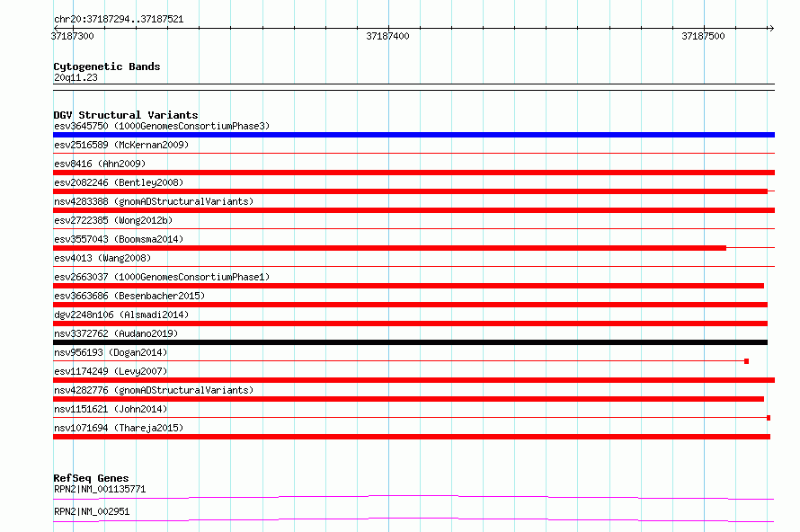The image size is (800, 532).
Task: Click the esv3645750 blue variant bar
Action: 413,135
